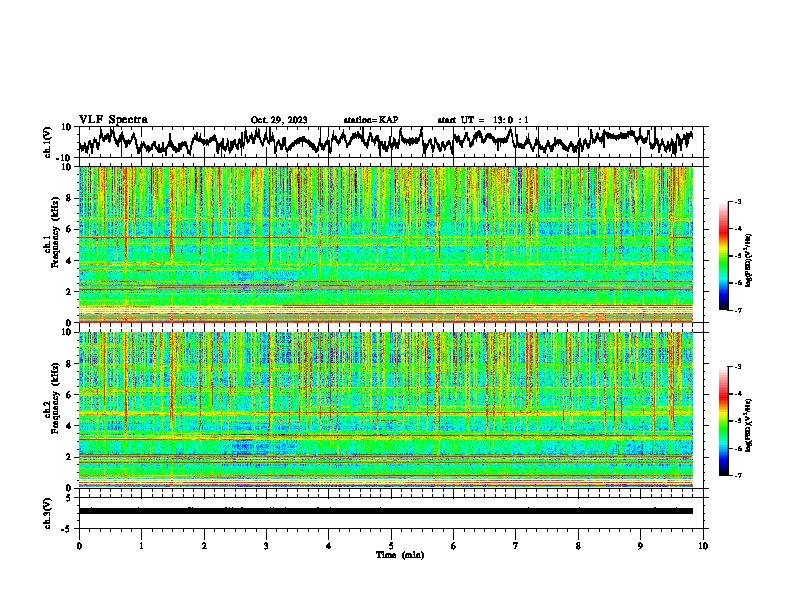The width and height of the screenshot is (792, 612).
Task: Click inside the ch.2 spectrogram panel
Action: (386, 410)
